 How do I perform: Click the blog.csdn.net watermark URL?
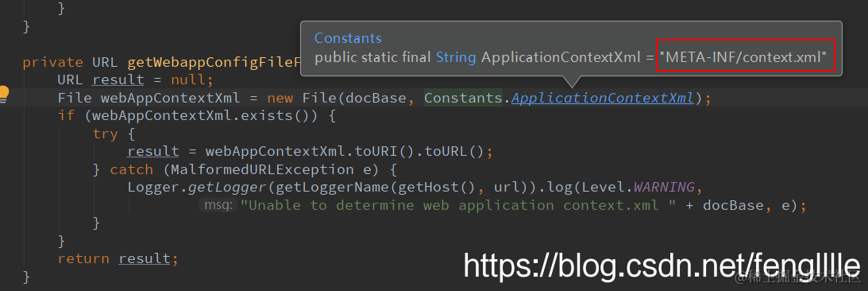pyautogui.click(x=662, y=265)
